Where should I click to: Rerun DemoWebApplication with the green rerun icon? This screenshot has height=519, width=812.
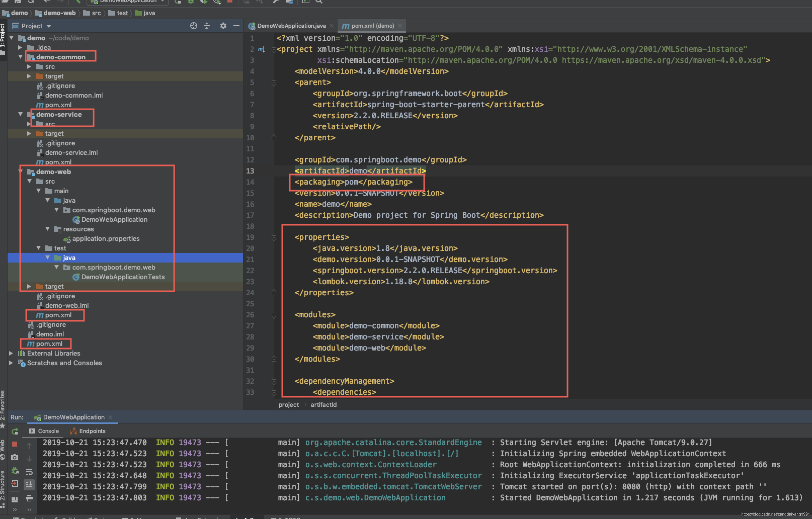pos(15,431)
